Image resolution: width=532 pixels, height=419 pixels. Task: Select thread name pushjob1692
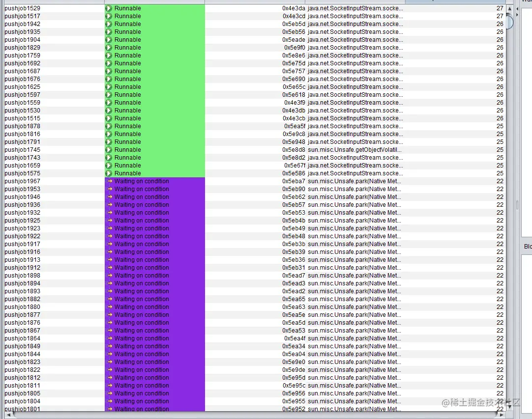tap(23, 63)
